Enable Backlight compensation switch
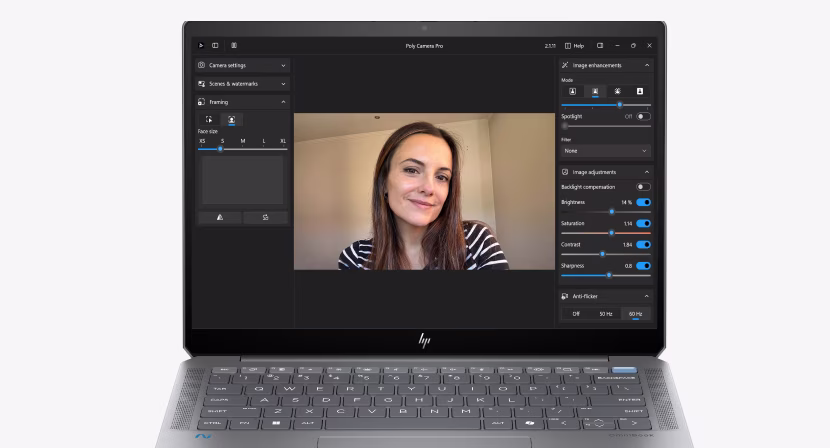The image size is (830, 448). [643, 187]
